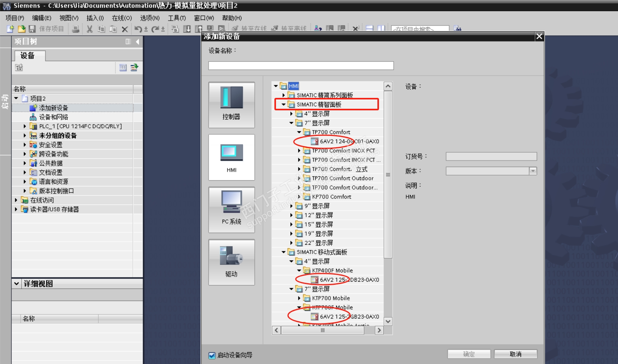
Task: Select 6AV2 125-2DB23-0AX0 device
Action: coord(349,280)
